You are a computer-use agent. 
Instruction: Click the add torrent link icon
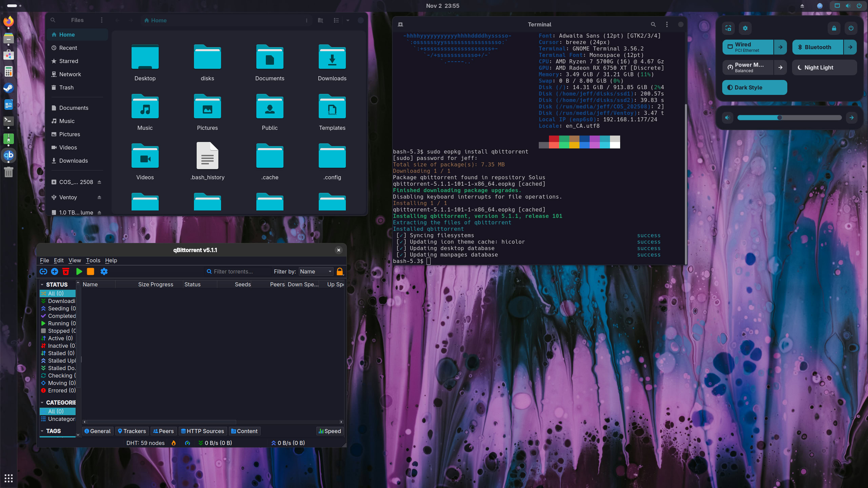click(43, 271)
